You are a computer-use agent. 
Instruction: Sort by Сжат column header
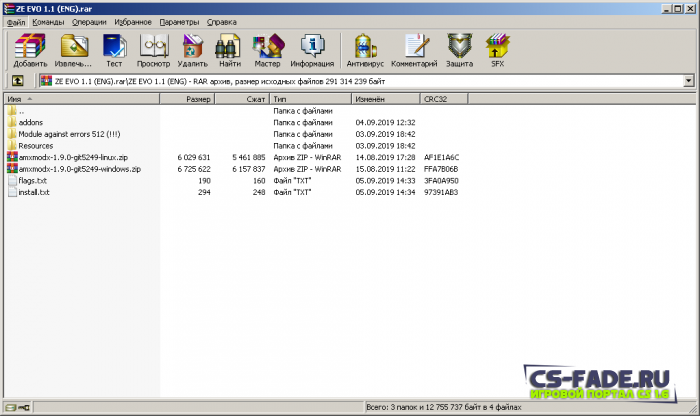[x=242, y=99]
